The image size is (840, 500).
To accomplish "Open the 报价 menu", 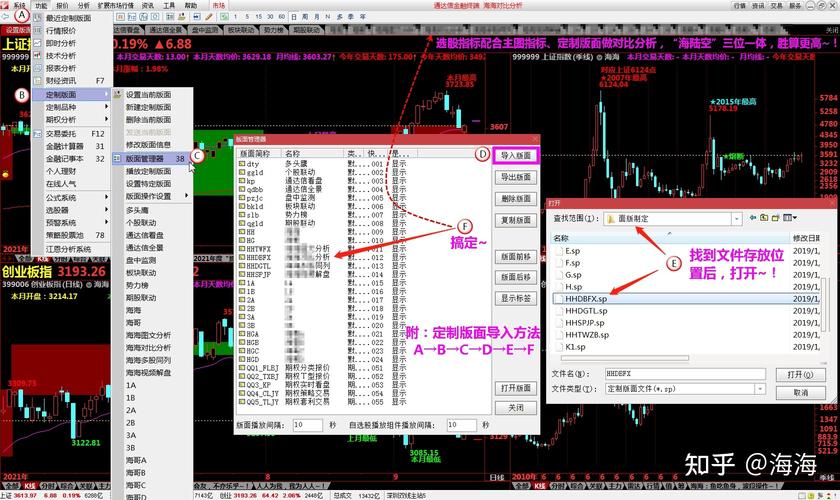I will tap(62, 5).
